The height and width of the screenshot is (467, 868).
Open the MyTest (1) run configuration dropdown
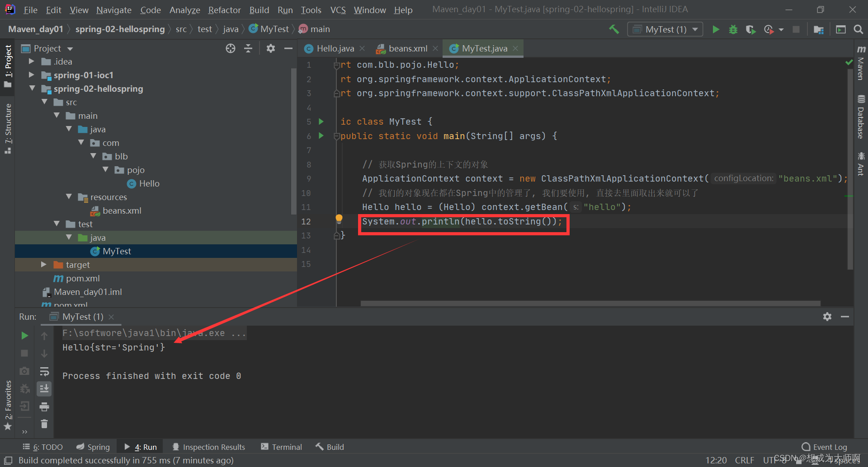point(665,29)
